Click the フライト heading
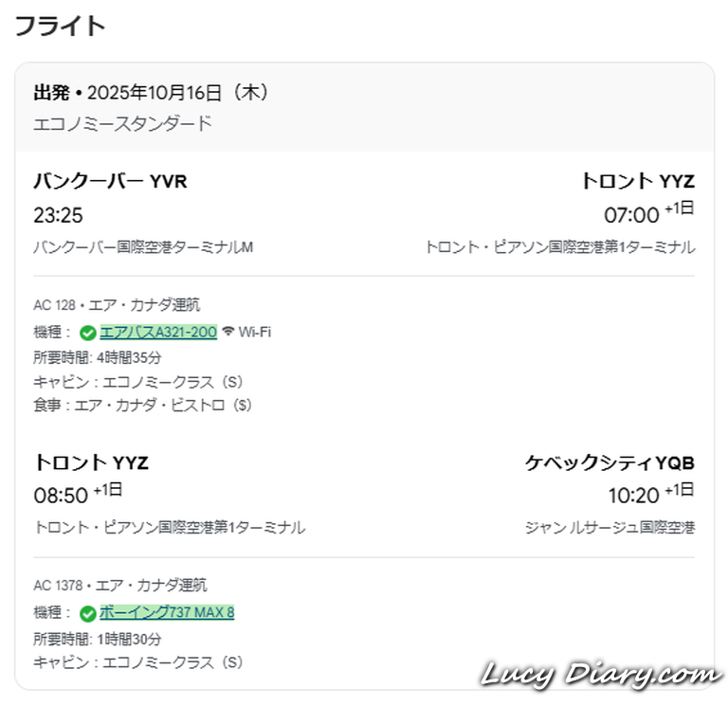Image resolution: width=728 pixels, height=706 pixels. [61, 26]
